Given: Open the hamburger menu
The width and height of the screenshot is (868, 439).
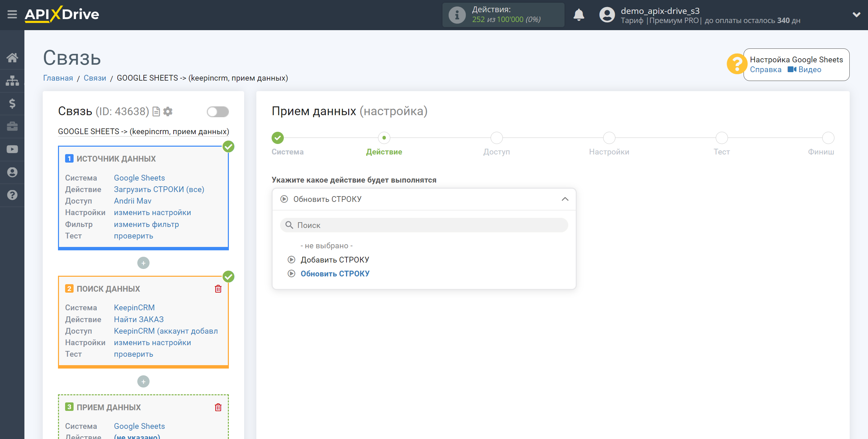Looking at the screenshot, I should pos(12,15).
